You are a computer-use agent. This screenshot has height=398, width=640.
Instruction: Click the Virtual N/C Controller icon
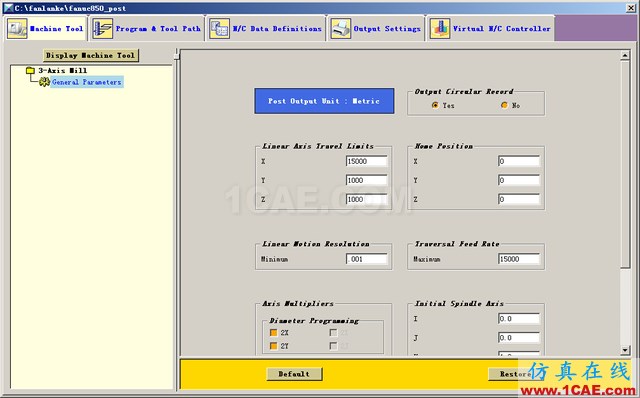click(x=440, y=29)
